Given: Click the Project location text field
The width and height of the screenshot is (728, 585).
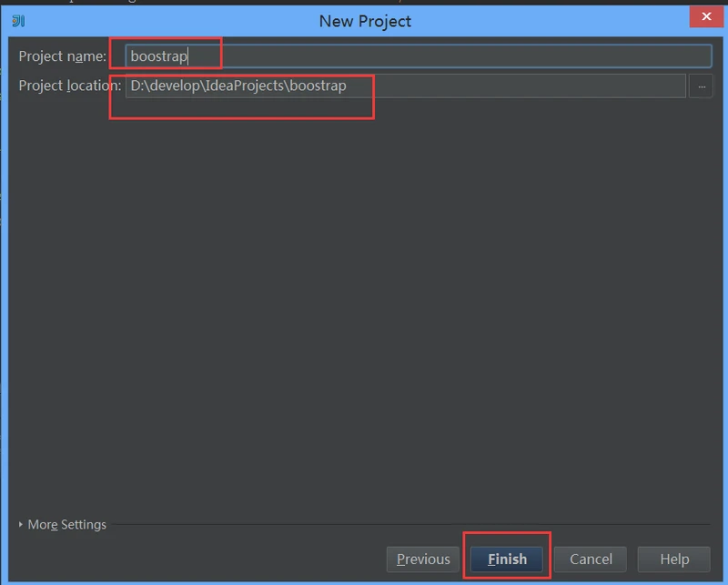Looking at the screenshot, I should coord(405,86).
